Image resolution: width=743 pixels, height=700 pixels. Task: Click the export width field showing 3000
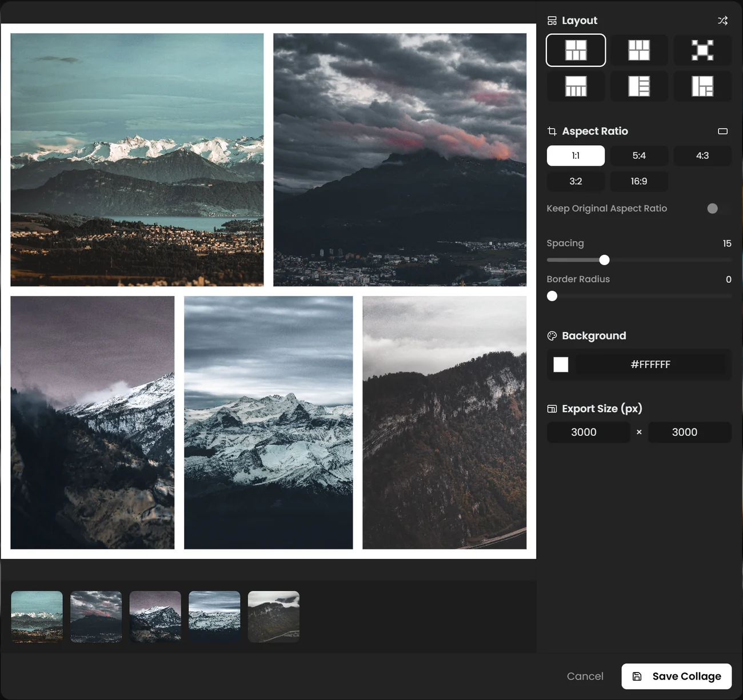pyautogui.click(x=588, y=433)
